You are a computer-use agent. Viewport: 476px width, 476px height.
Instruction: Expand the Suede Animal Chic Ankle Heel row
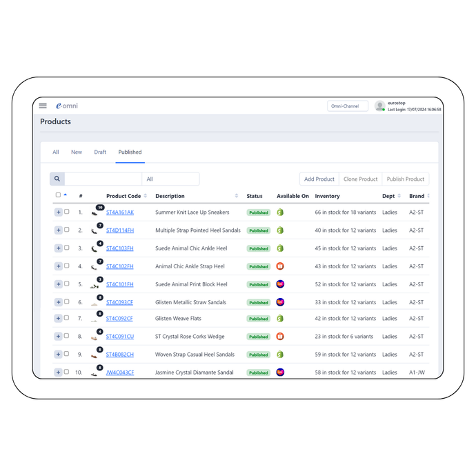[58, 248]
